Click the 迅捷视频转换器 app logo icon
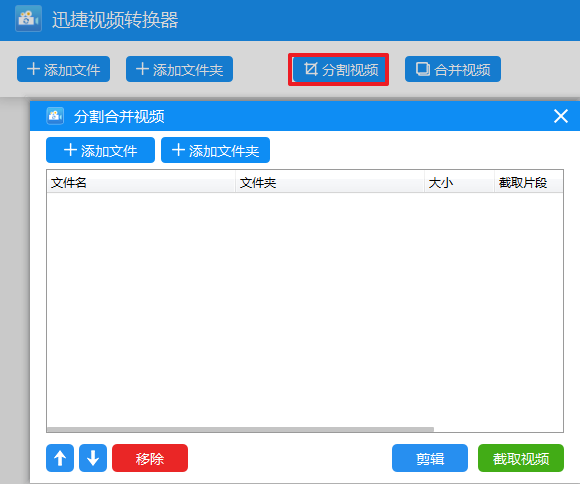580x484 pixels. point(28,19)
